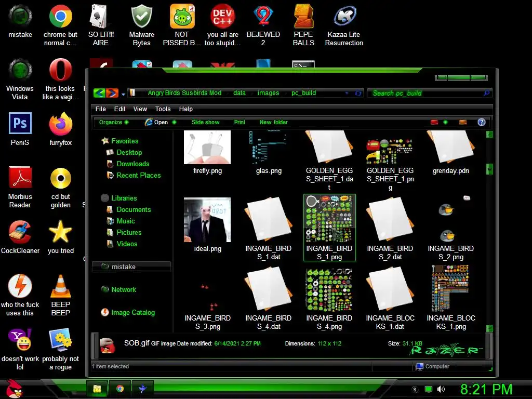Open the Tools menu

(x=163, y=109)
